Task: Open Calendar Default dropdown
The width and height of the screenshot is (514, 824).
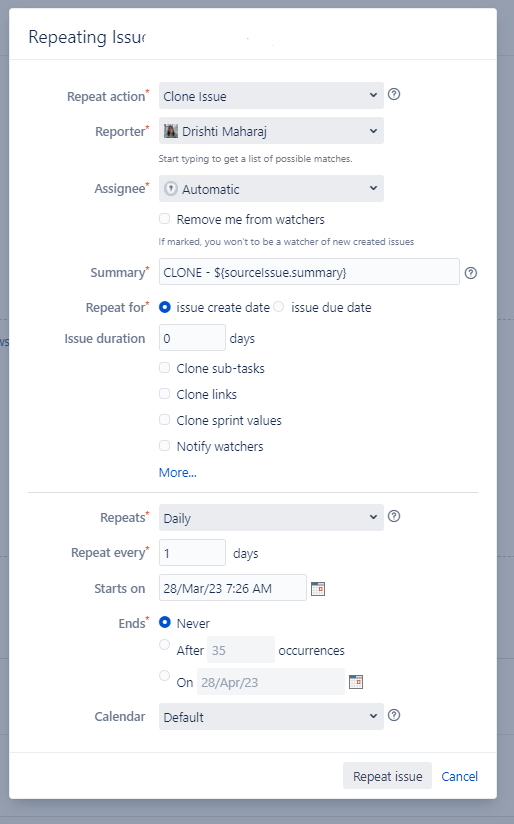Action: [x=271, y=717]
